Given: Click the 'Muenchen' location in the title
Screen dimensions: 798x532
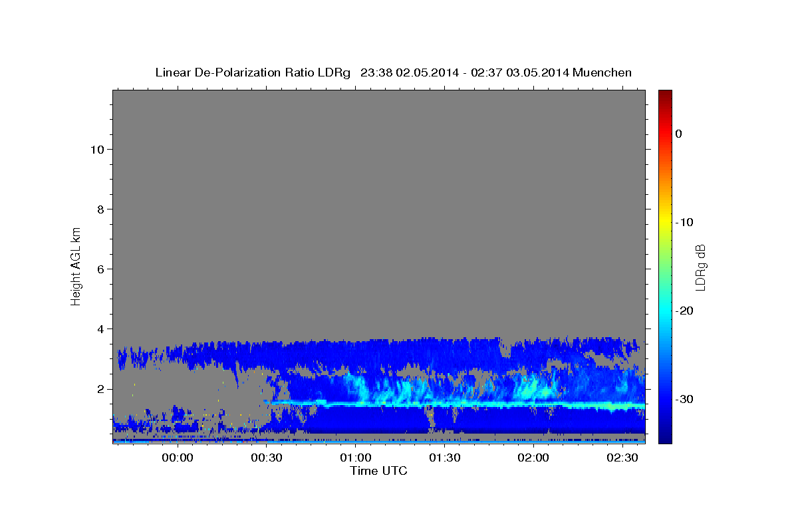Looking at the screenshot, I should (x=603, y=72).
